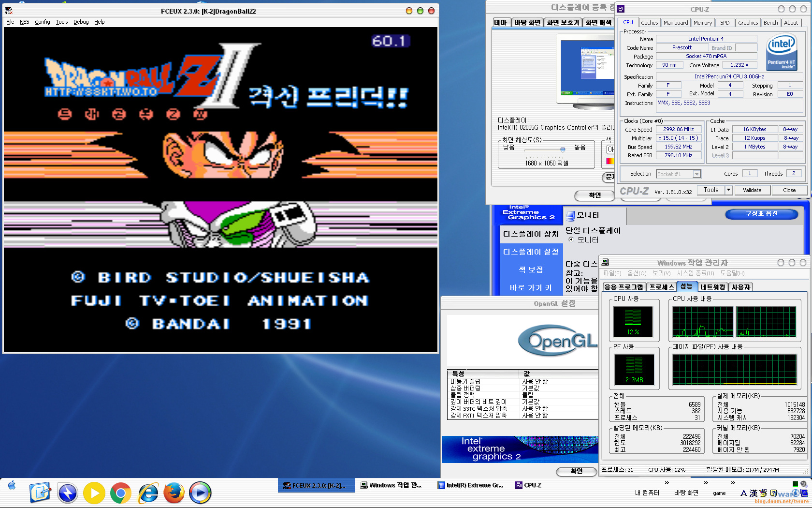Switch to 네트워킹 tab in Task Manager
Screen dimensions: 812x508
point(713,287)
